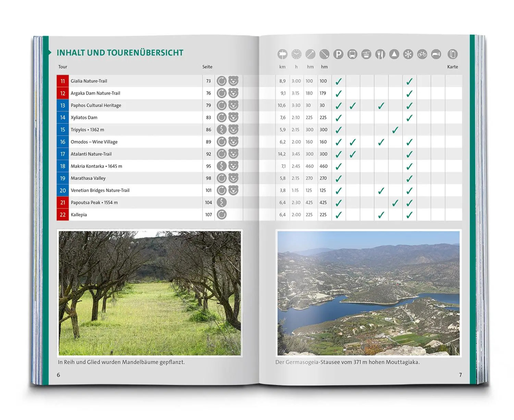
Task: Click the tour name "Makria Kontarka • 1645 m"
Action: (96, 166)
